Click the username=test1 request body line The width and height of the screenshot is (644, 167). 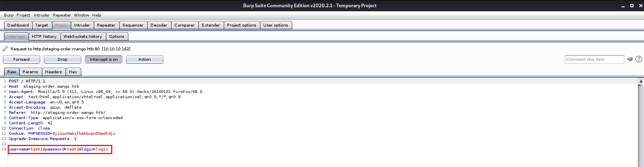58,149
